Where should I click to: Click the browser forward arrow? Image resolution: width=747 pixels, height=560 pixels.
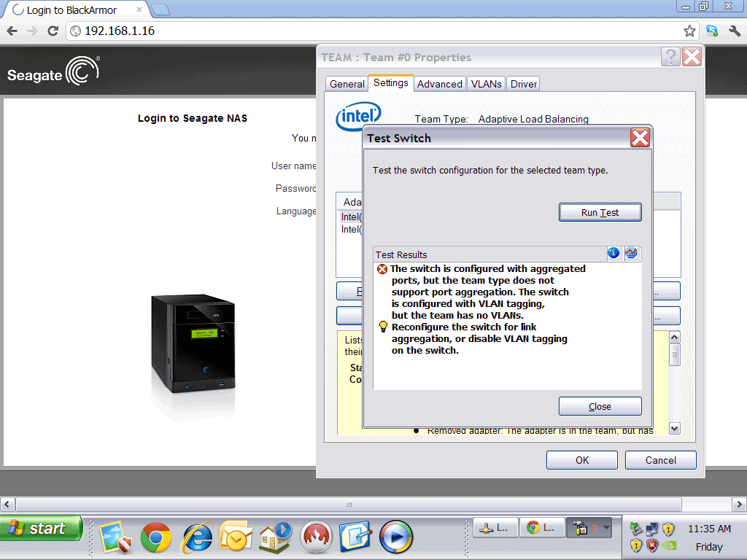32,31
